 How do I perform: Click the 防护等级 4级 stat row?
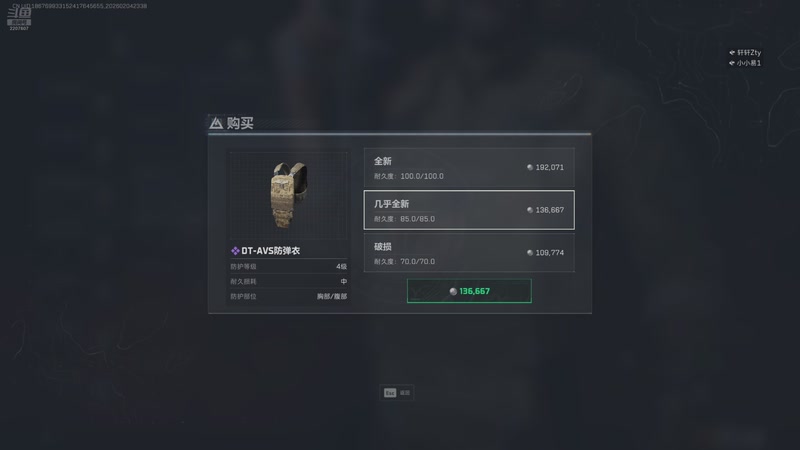pos(288,266)
